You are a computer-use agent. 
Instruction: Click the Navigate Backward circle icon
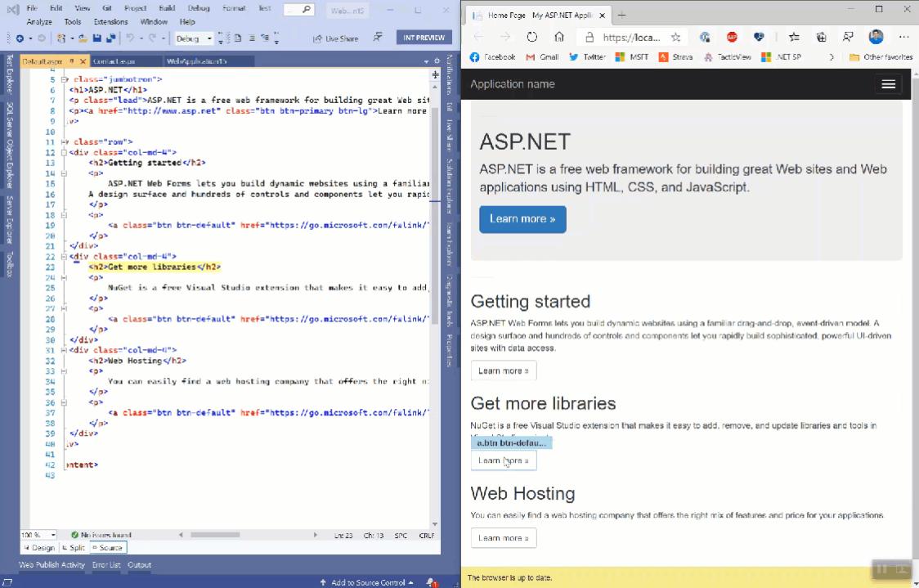(x=20, y=38)
